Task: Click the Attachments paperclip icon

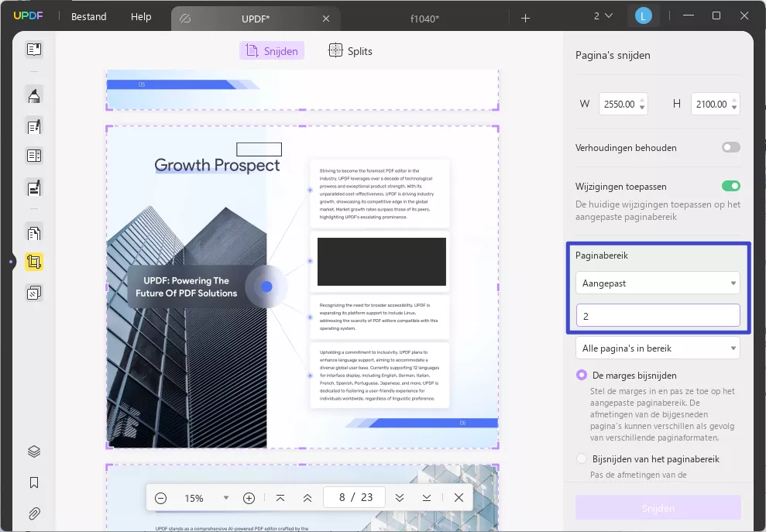Action: point(33,513)
